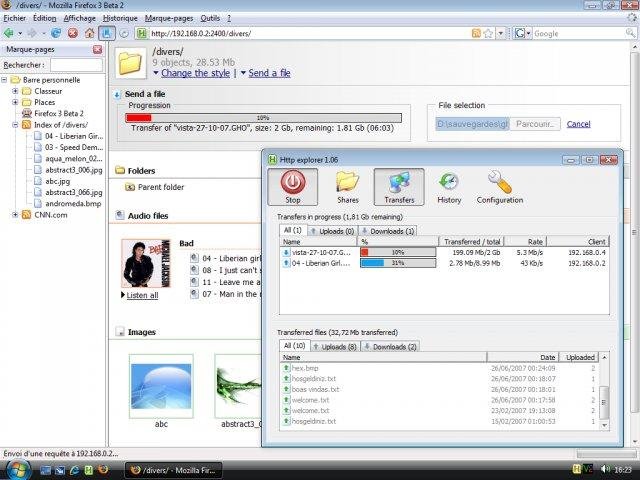Image resolution: width=640 pixels, height=480 pixels.
Task: Click the /divers/ folder icon on page
Action: coord(130,63)
